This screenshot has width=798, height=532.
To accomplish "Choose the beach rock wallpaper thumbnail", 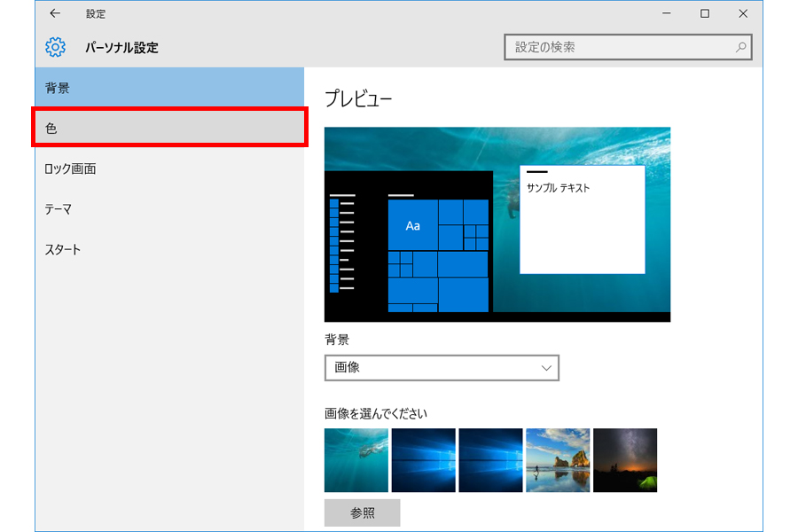I will [x=558, y=460].
